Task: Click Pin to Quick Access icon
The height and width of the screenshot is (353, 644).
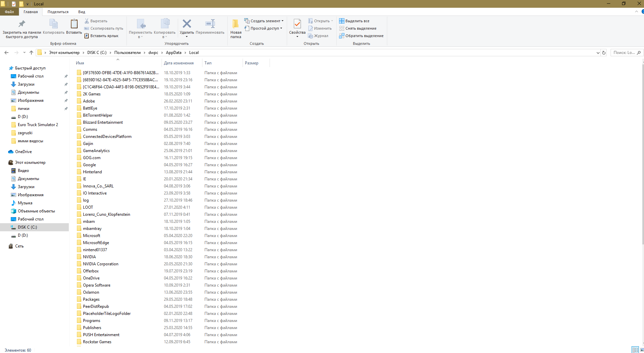Action: tap(22, 24)
